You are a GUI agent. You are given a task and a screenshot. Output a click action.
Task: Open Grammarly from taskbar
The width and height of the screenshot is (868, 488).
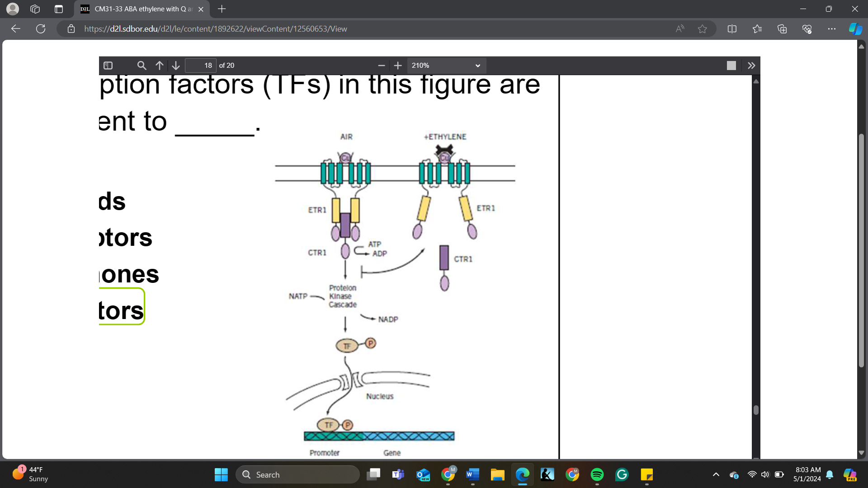coord(622,474)
